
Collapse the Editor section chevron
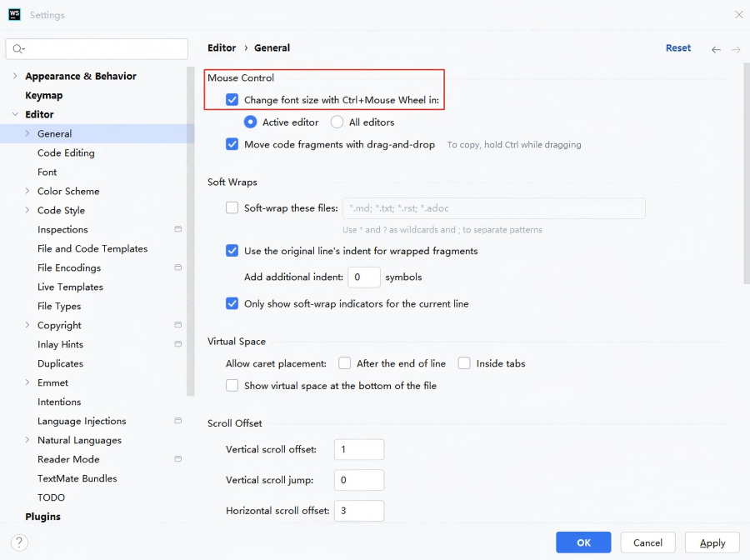pyautogui.click(x=15, y=114)
